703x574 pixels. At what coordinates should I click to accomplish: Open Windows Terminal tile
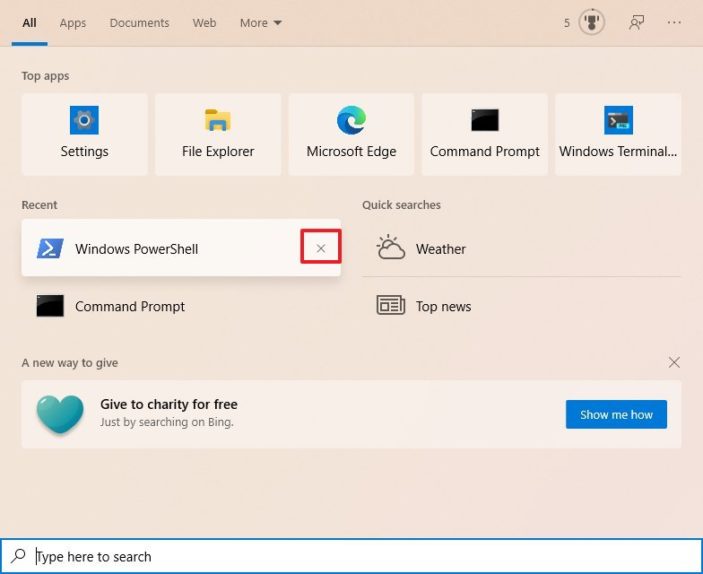618,134
